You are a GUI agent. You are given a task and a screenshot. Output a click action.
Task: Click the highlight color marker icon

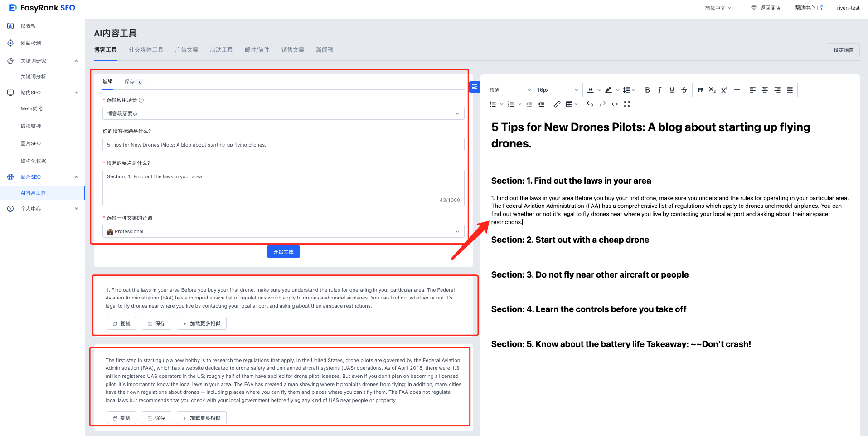coord(608,90)
